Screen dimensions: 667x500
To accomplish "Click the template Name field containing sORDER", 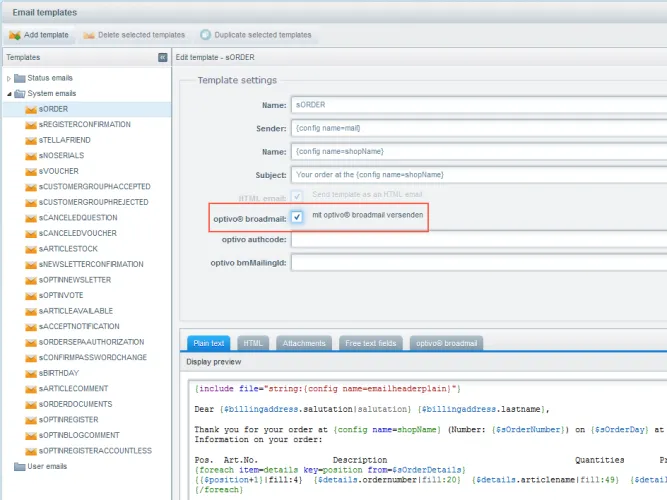I will pyautogui.click(x=479, y=105).
